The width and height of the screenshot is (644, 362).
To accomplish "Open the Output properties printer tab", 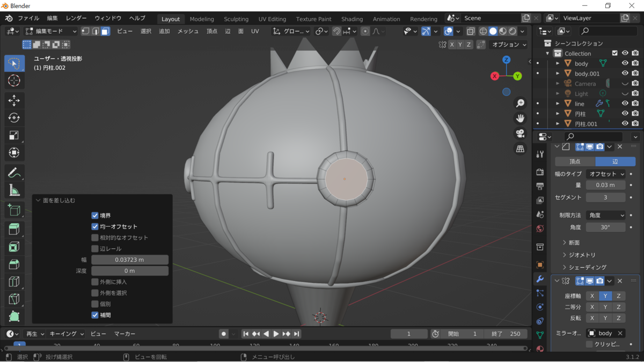I will [x=540, y=186].
